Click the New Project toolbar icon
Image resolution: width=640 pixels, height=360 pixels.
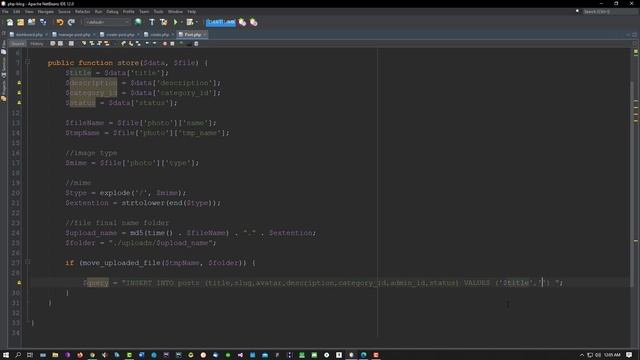(x=20, y=22)
